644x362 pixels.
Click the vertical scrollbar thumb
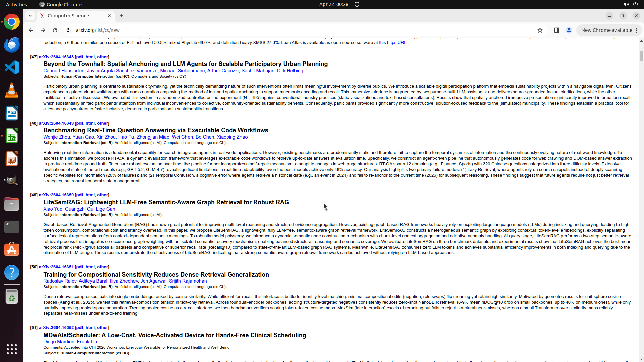coord(641,55)
